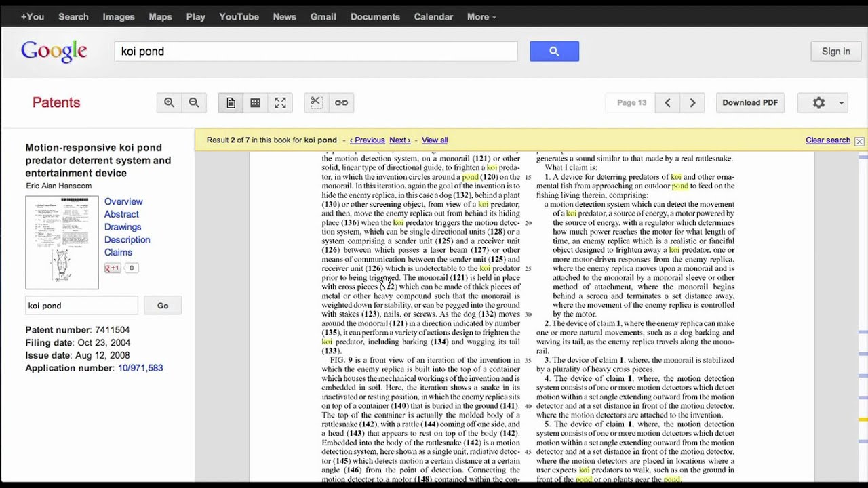Screen dimensions: 868x488
Task: Focus the sidebar koi pond search field
Action: 81,306
